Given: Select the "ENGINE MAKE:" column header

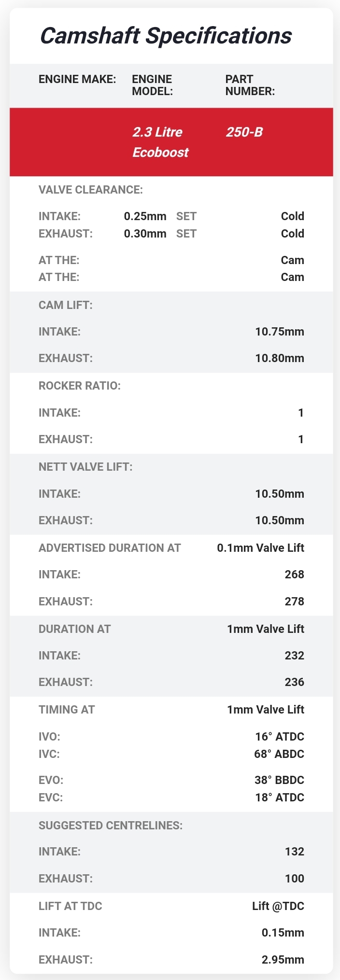Looking at the screenshot, I should pos(77,79).
